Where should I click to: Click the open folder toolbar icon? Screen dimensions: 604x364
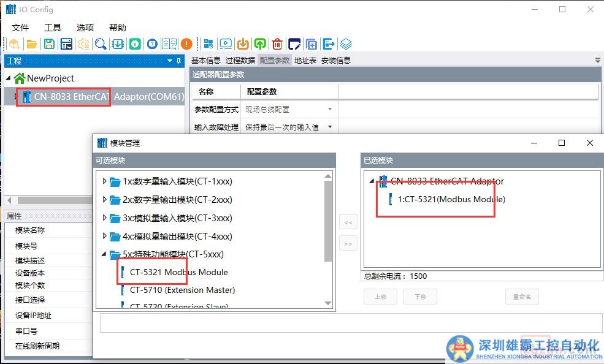[x=31, y=44]
